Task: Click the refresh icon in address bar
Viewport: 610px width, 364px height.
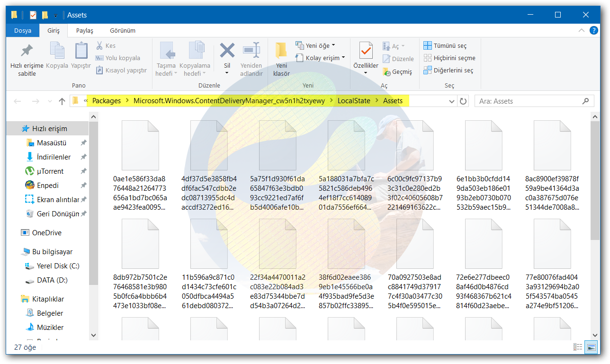Action: pyautogui.click(x=463, y=101)
